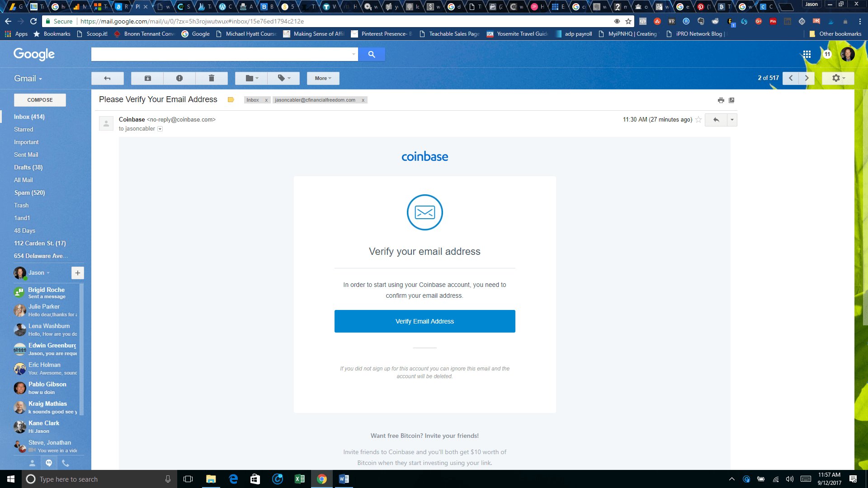
Task: Click inside the Gmail search field
Action: pyautogui.click(x=221, y=54)
